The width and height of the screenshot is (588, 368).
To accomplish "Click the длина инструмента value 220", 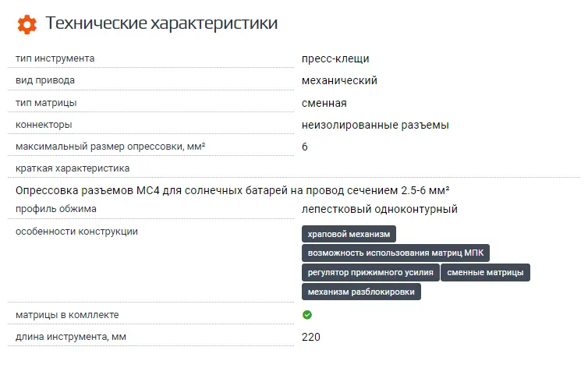I will (310, 337).
